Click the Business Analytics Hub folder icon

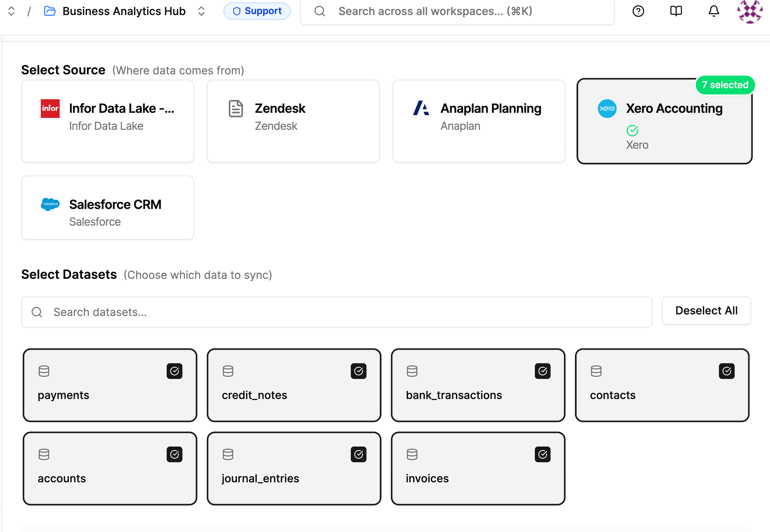[x=50, y=11]
